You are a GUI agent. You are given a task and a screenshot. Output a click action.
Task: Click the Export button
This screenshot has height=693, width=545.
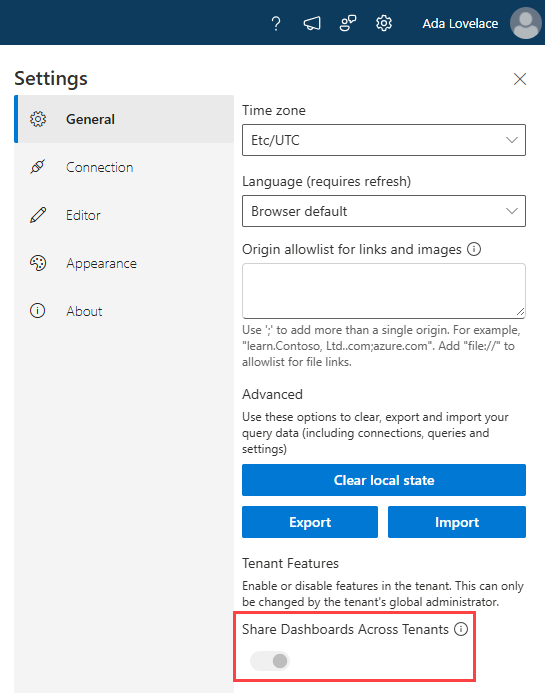tap(310, 522)
